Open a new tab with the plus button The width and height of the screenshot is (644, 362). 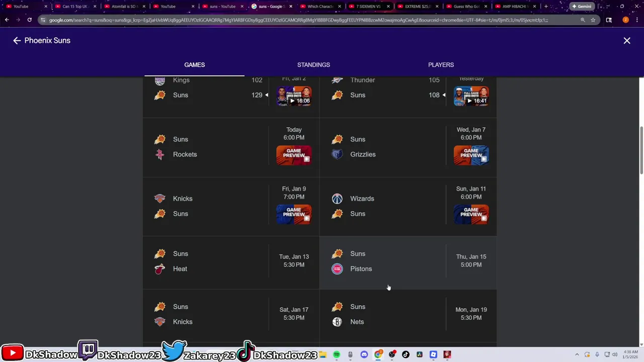click(546, 7)
